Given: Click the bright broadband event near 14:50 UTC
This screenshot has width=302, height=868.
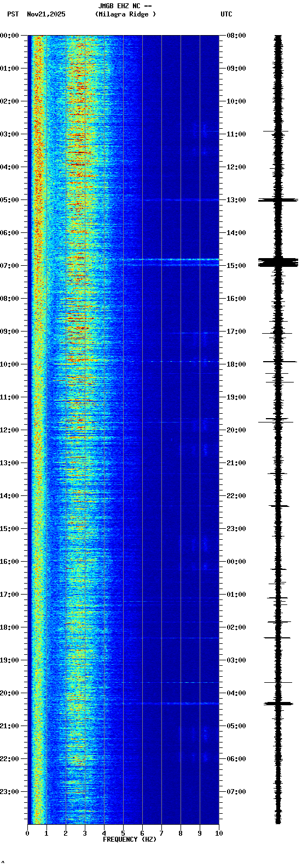Looking at the screenshot, I should [171, 259].
